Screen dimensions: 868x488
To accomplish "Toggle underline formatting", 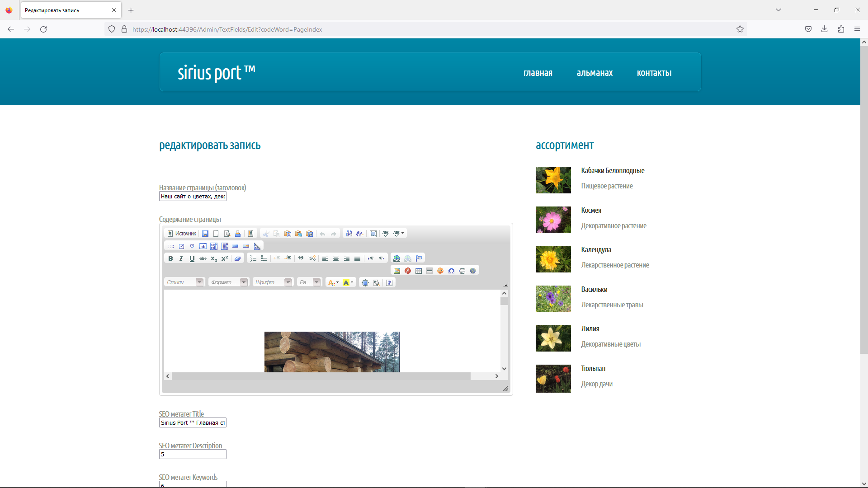I will 192,258.
